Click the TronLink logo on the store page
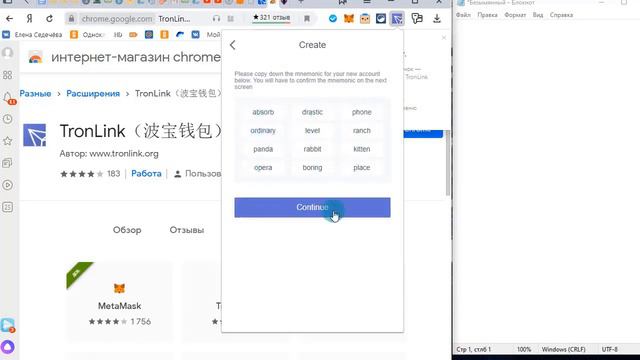This screenshot has width=640, height=360. [x=35, y=135]
